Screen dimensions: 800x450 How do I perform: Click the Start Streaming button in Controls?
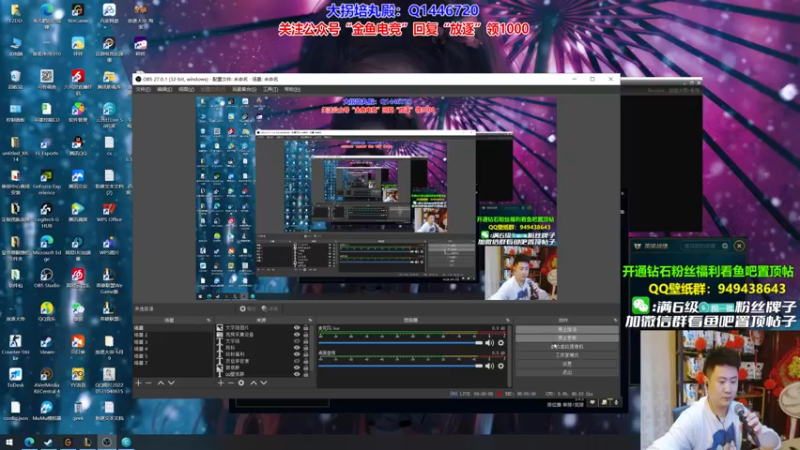(x=567, y=330)
